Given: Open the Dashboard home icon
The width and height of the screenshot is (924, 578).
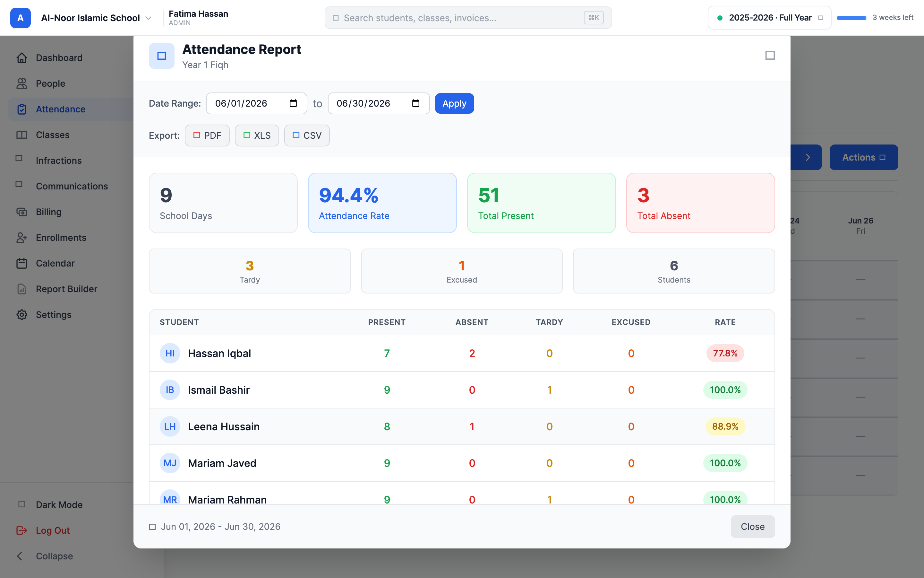Looking at the screenshot, I should [22, 58].
